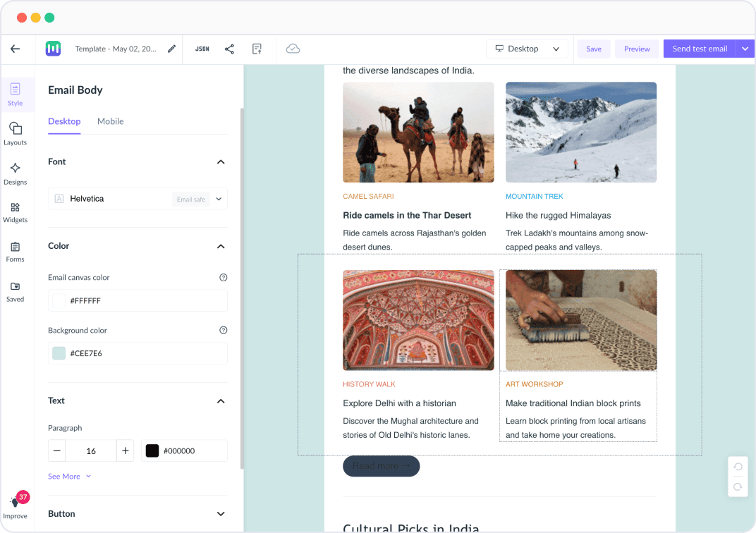Viewport: 756px width, 533px height.
Task: Click the Background color swatch #CEE7E6
Action: tap(59, 353)
